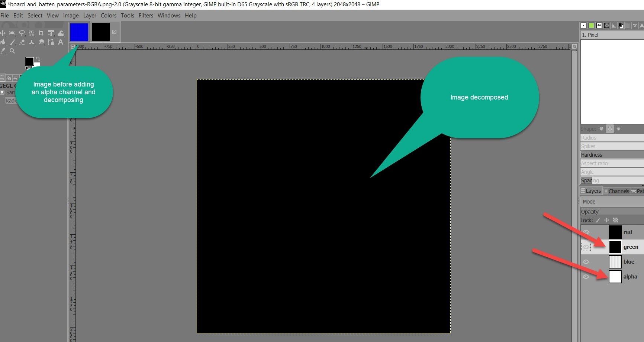Image resolution: width=644 pixels, height=342 pixels.
Task: Open the Filters menu
Action: point(146,16)
